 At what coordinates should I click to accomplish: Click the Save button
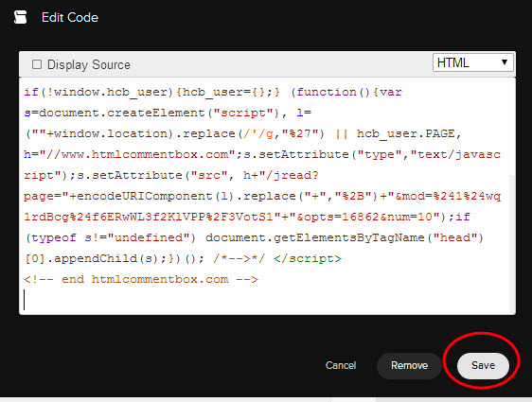click(x=483, y=365)
